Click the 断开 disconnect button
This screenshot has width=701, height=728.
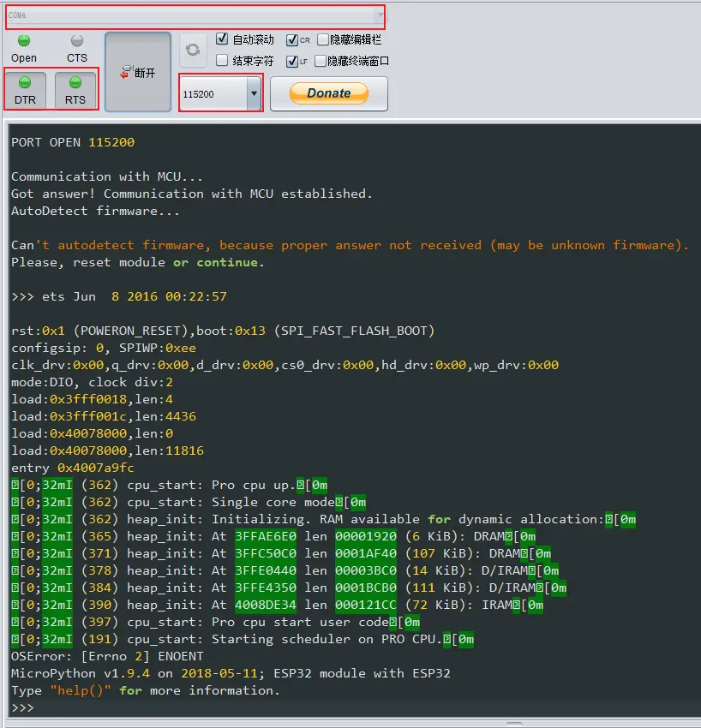[x=138, y=72]
